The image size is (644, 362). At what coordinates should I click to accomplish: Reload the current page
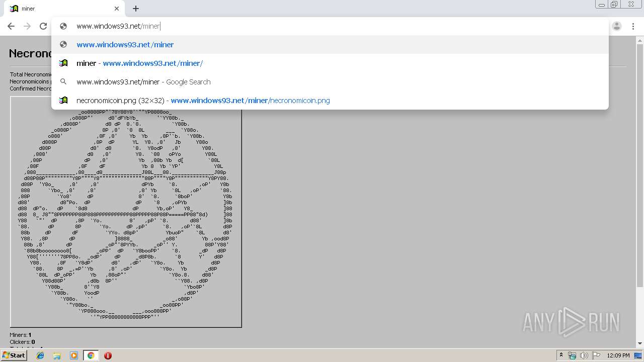point(43,26)
